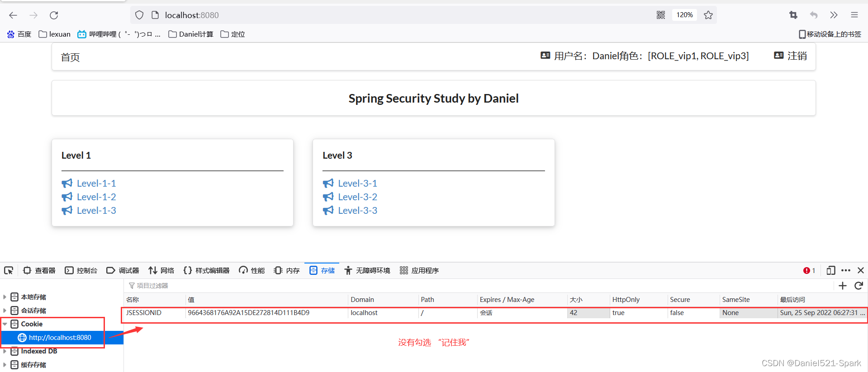This screenshot has height=372, width=868.
Task: Show more tools via double chevron
Action: [834, 15]
